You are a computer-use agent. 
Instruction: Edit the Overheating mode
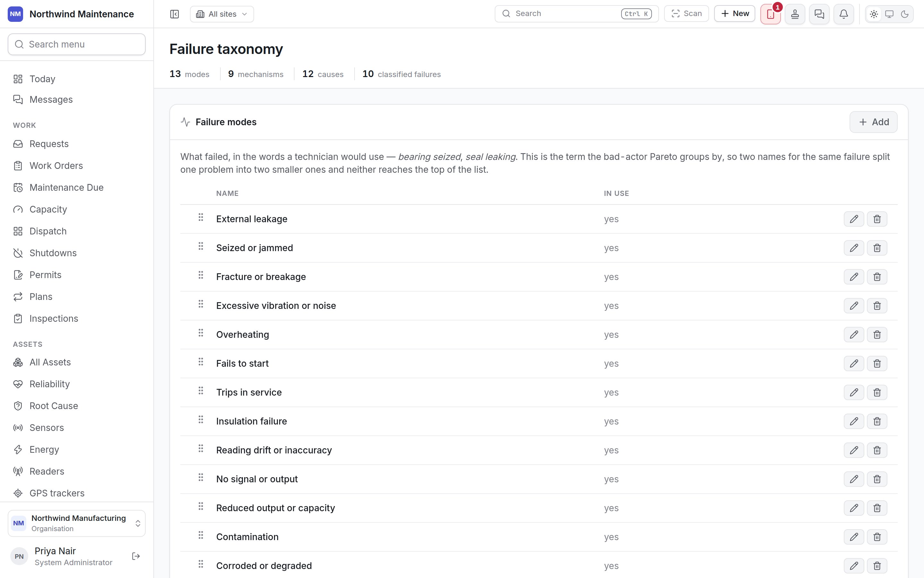[854, 335]
